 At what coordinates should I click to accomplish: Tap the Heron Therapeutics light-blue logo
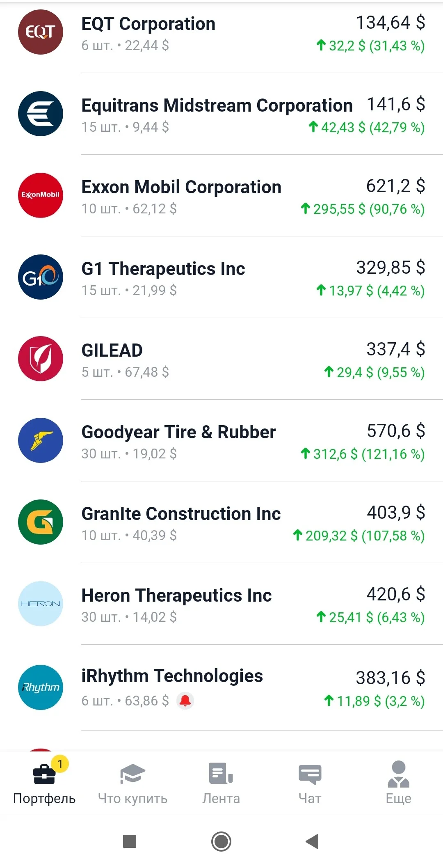coord(41,604)
